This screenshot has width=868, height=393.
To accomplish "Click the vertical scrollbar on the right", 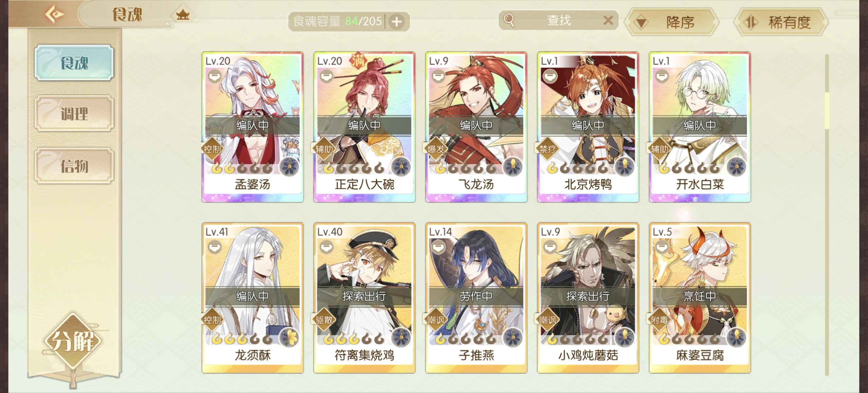I will coord(826,215).
